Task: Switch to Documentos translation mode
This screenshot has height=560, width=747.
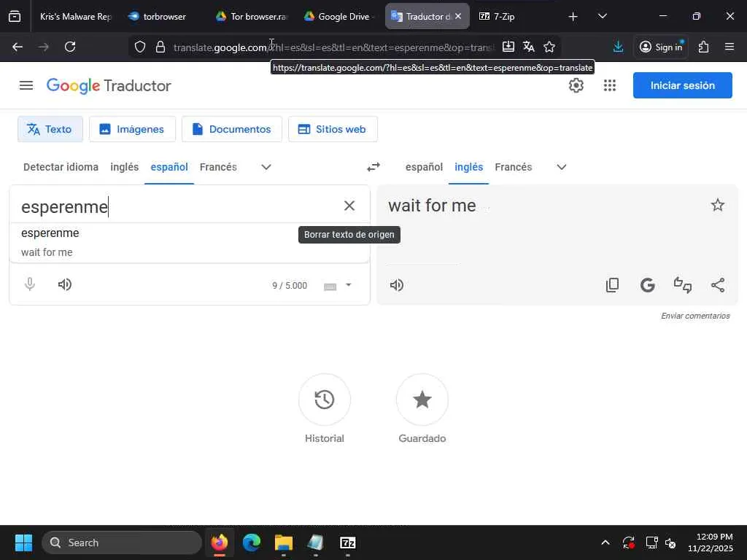Action: (x=232, y=129)
